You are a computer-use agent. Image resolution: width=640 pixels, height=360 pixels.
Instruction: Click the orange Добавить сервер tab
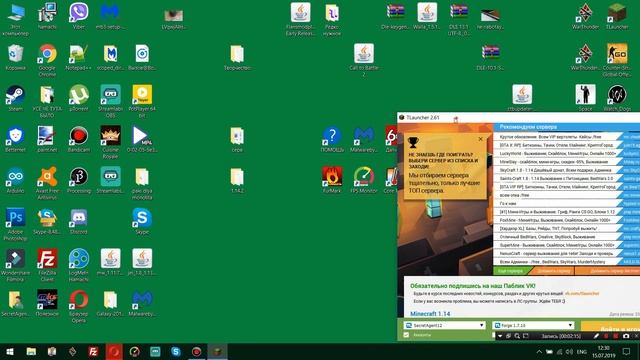tap(553, 271)
